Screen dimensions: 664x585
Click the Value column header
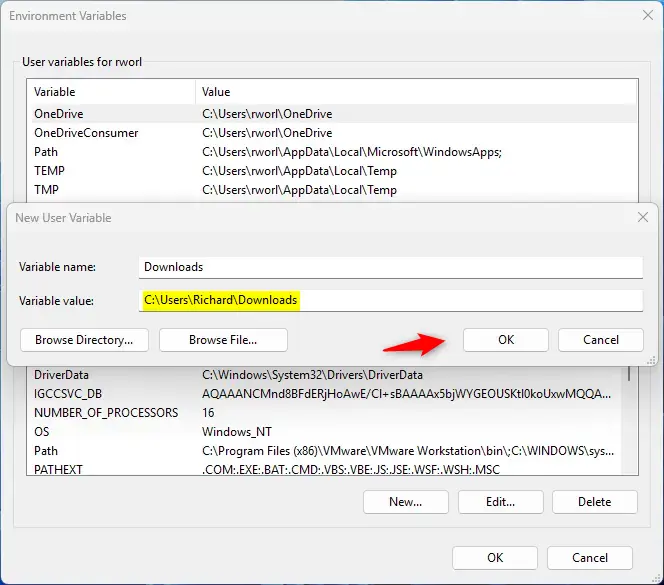tap(416, 91)
